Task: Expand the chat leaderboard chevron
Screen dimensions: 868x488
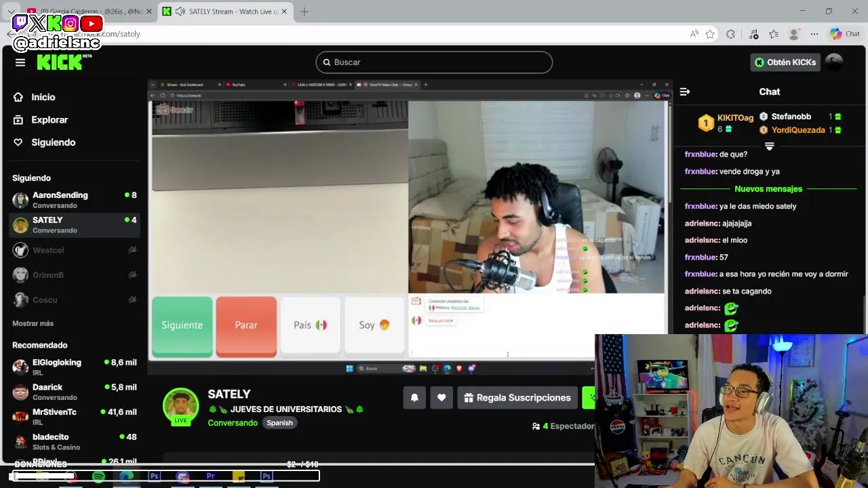Action: coord(769,146)
